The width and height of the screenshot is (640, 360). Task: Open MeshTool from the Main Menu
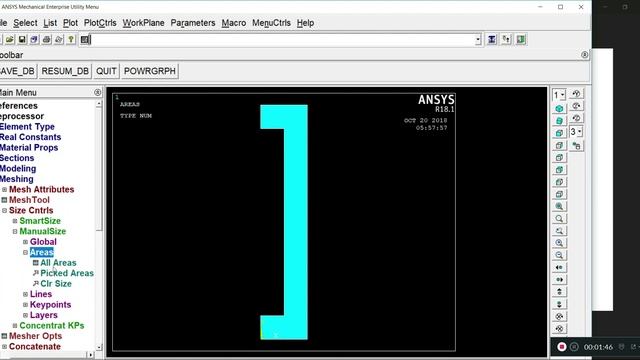pos(29,200)
